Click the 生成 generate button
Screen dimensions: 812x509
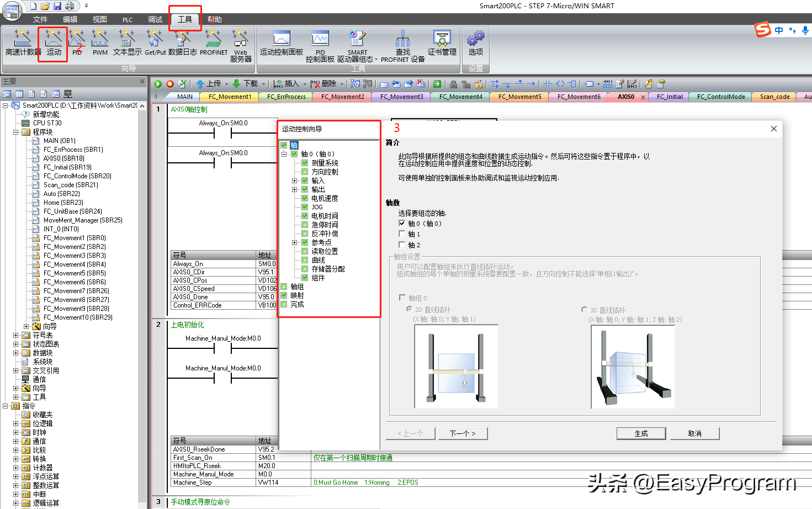640,433
